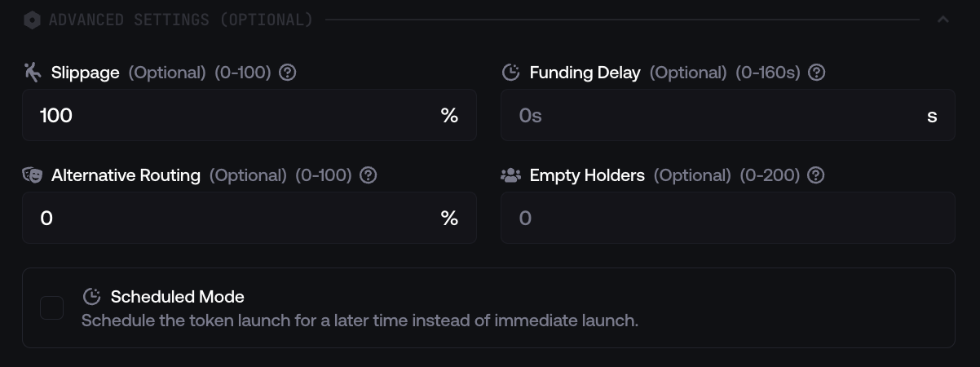The width and height of the screenshot is (980, 367).
Task: Click the Advanced Settings hexagon icon
Action: pyautogui.click(x=32, y=20)
